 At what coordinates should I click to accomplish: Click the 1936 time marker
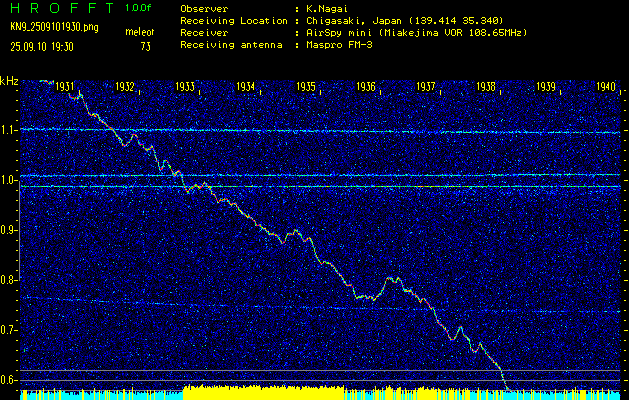click(x=366, y=86)
